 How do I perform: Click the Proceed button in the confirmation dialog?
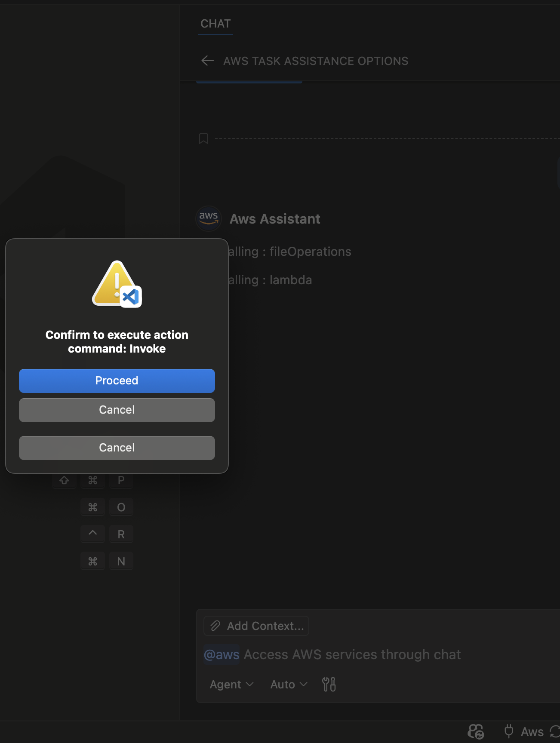point(117,381)
